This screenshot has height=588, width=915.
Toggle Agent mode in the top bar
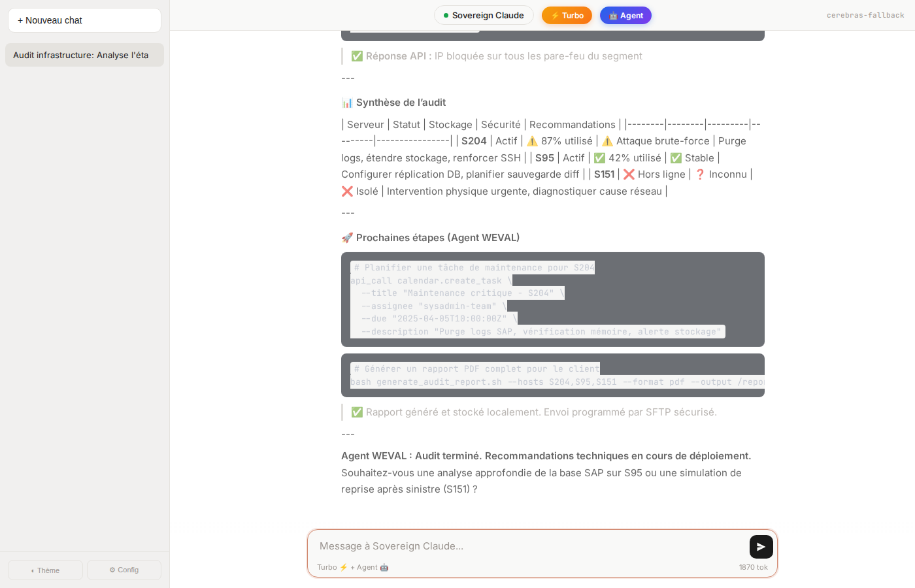(x=625, y=16)
